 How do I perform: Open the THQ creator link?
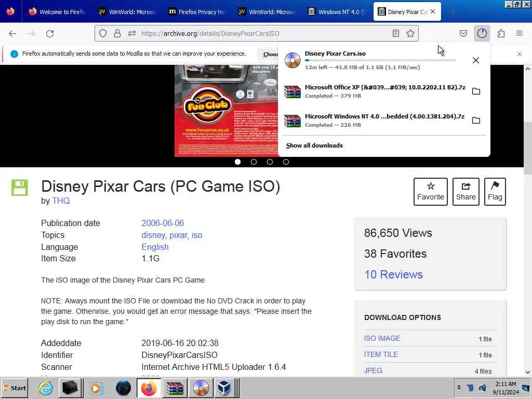point(61,201)
